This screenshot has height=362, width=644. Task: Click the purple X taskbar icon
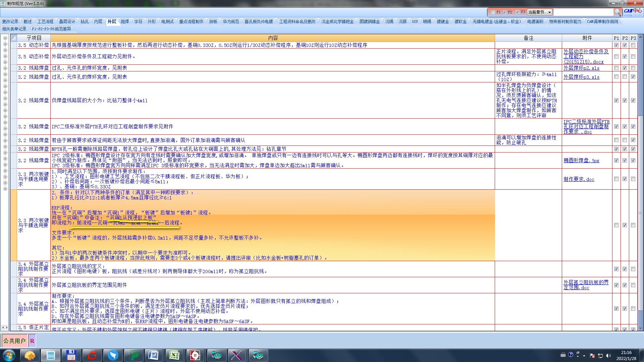click(x=237, y=355)
